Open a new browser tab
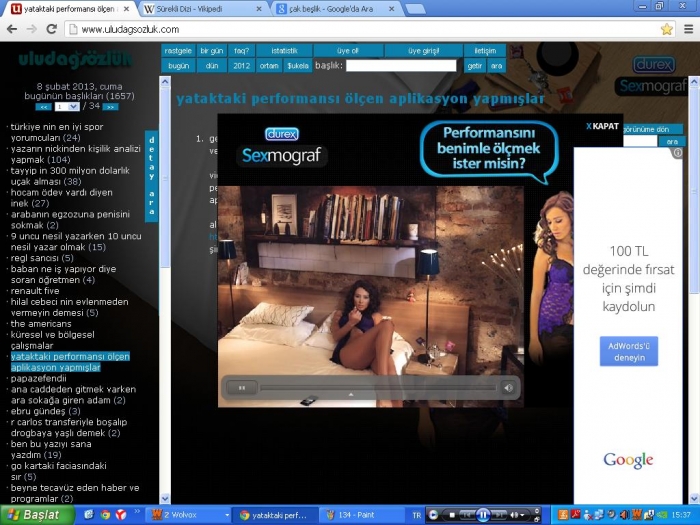The width and height of the screenshot is (700, 525). [415, 9]
